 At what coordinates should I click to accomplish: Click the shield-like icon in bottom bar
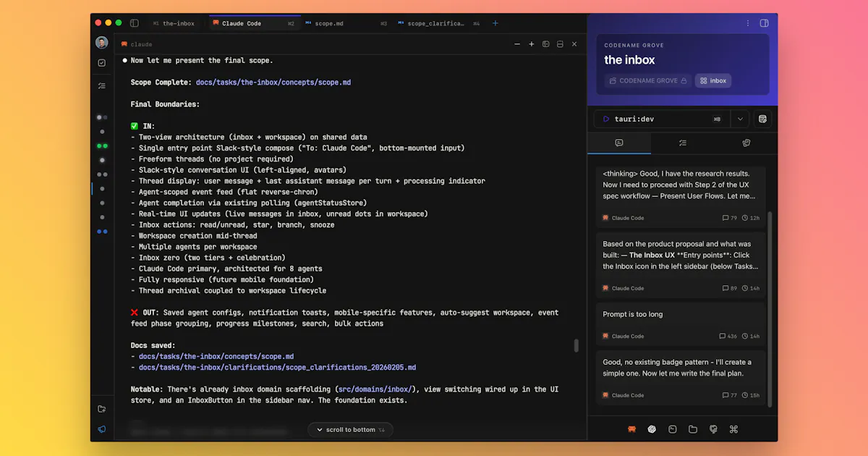click(x=713, y=429)
